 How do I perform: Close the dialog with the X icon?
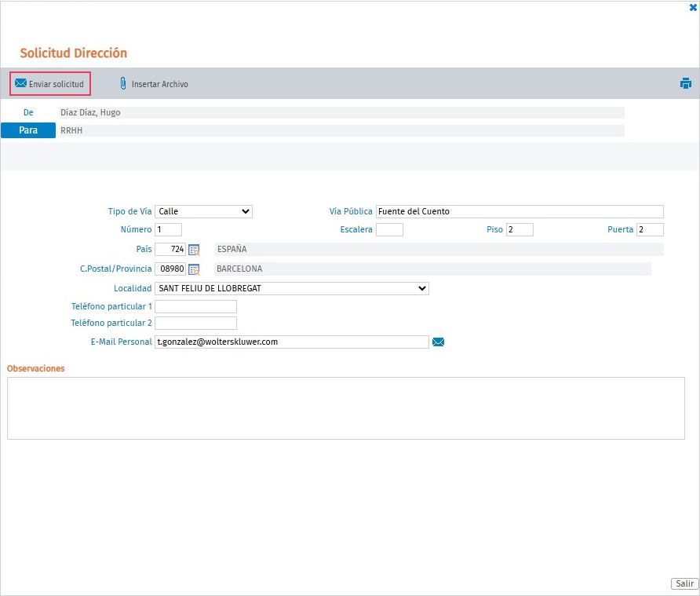click(x=693, y=8)
